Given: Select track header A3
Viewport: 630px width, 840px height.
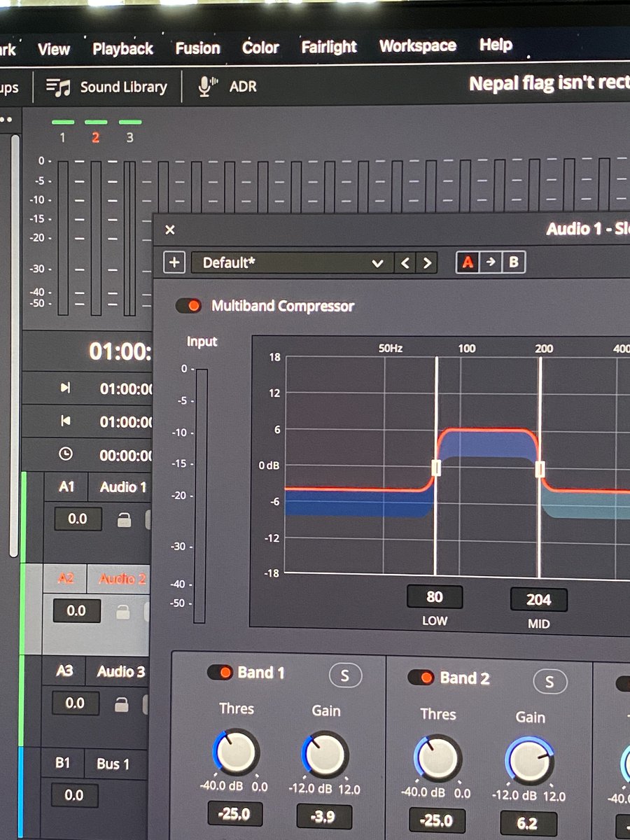Looking at the screenshot, I should [x=64, y=671].
